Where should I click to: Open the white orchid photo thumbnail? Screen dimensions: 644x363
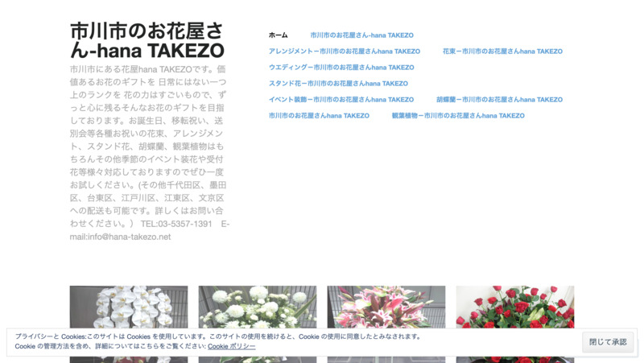129,307
